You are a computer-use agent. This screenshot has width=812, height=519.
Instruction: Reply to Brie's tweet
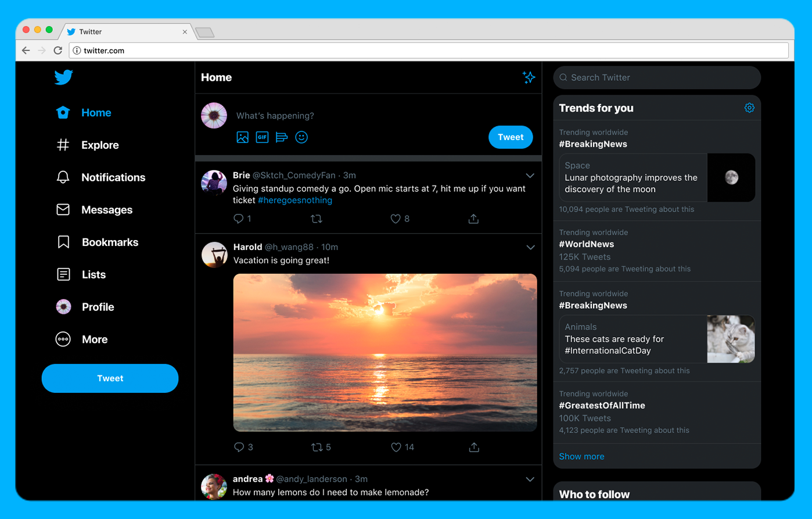[x=239, y=219]
